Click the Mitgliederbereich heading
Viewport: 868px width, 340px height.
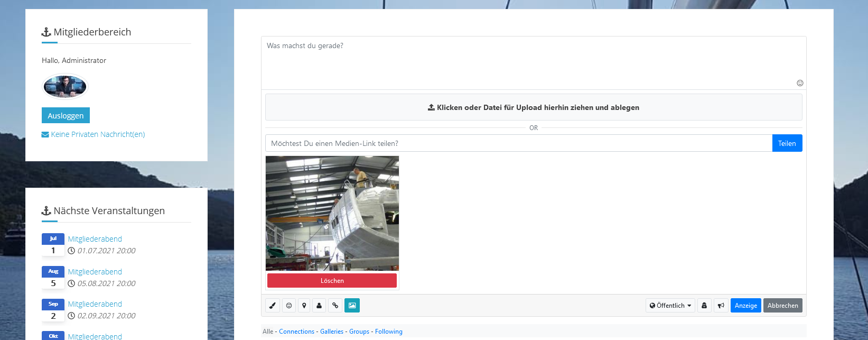[x=92, y=32]
